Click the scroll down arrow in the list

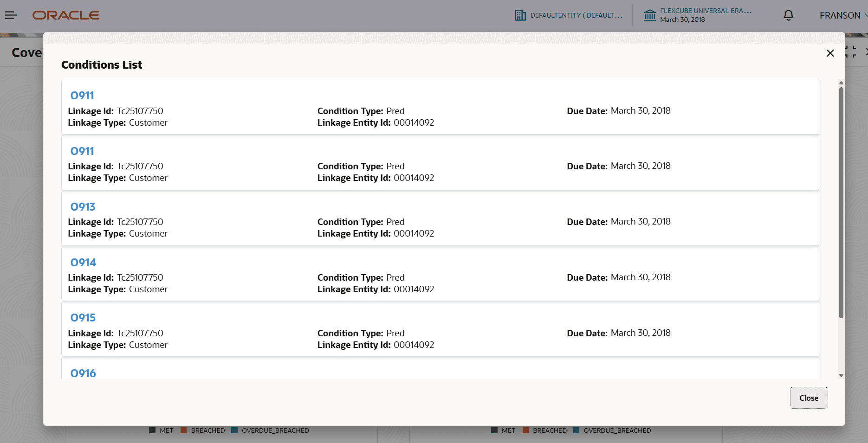(841, 375)
